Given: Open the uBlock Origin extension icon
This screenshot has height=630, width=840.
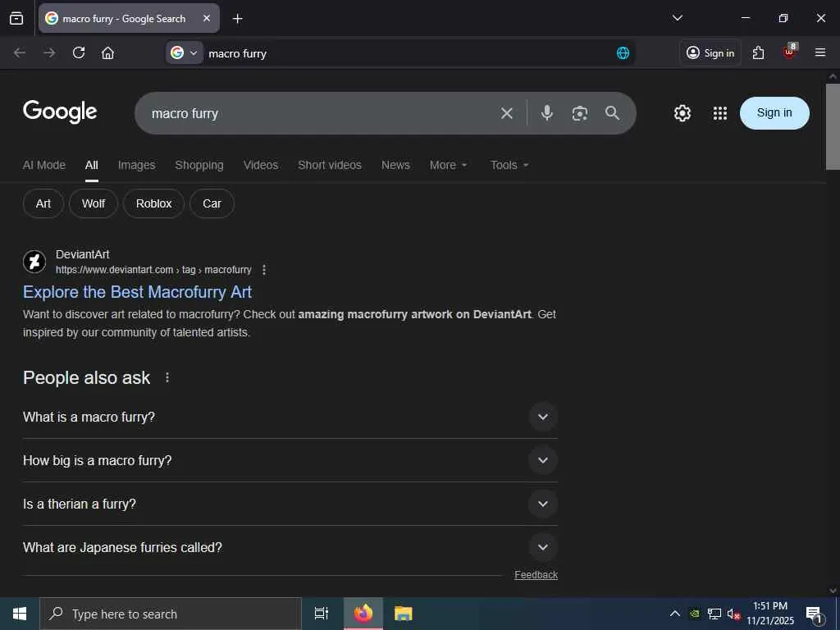Looking at the screenshot, I should 789,52.
